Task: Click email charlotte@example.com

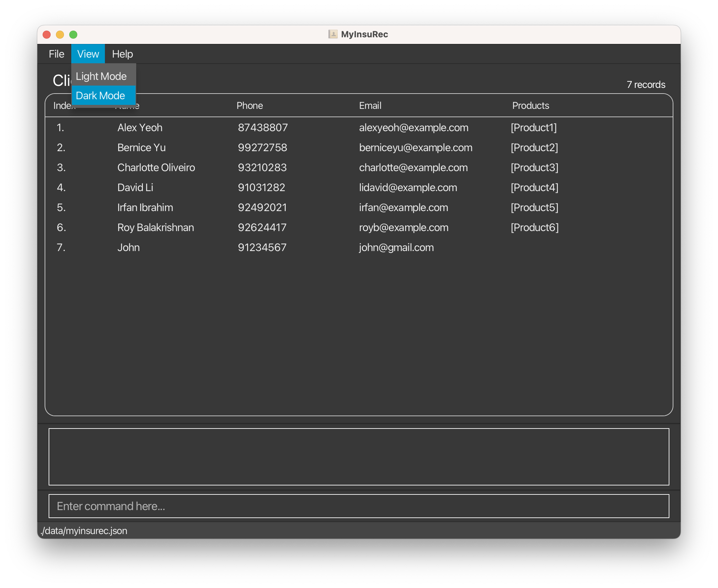Action: tap(413, 168)
